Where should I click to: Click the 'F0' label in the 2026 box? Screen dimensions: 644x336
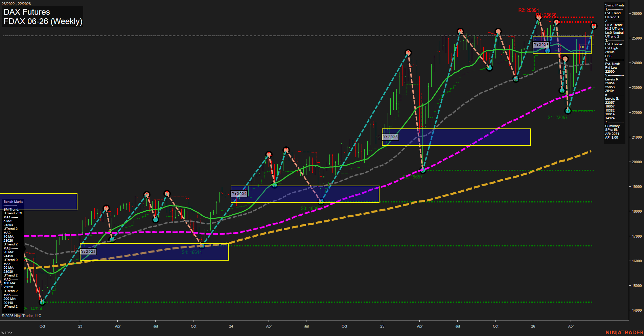click(582, 47)
